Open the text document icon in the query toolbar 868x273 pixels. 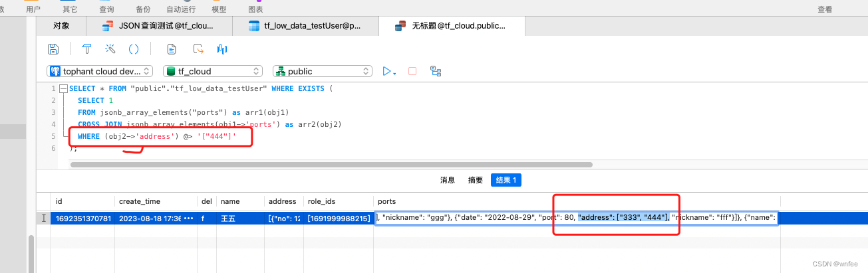171,48
